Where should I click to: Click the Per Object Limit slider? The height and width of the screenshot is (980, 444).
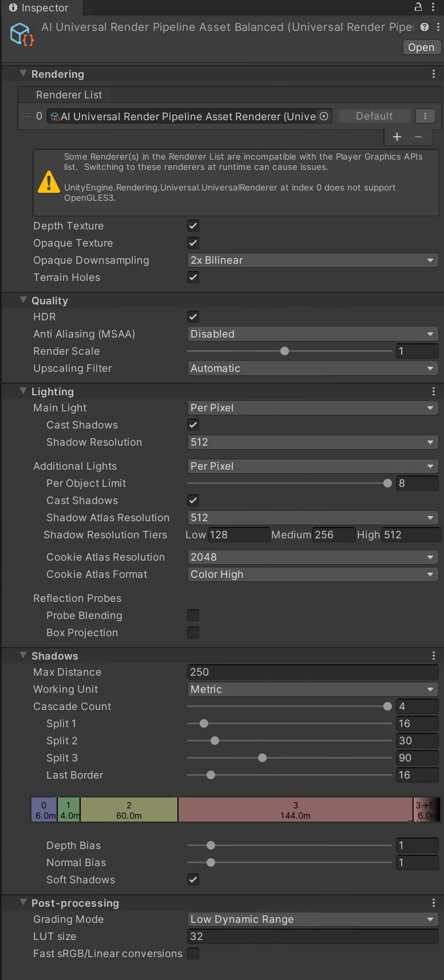click(290, 483)
